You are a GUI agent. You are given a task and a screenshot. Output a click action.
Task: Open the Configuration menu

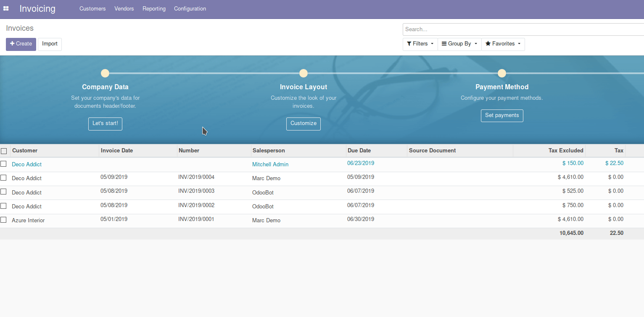coord(190,9)
